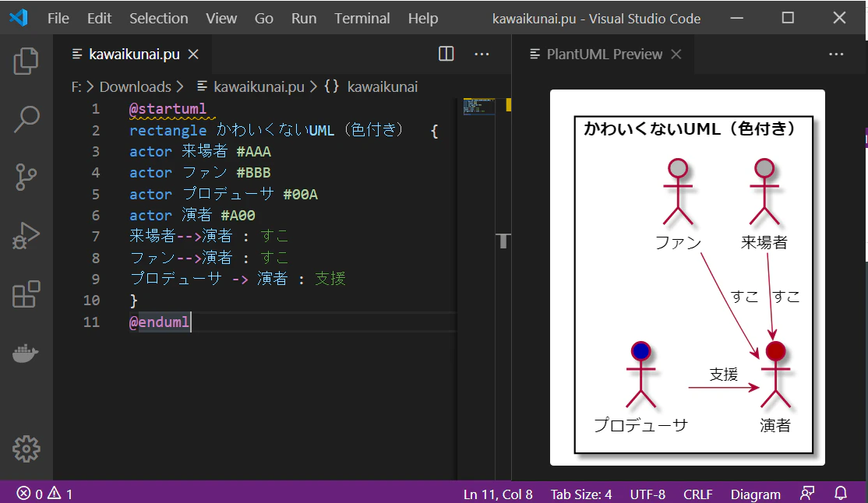
Task: Expand the Downloads breadcrumb segment
Action: click(x=135, y=87)
